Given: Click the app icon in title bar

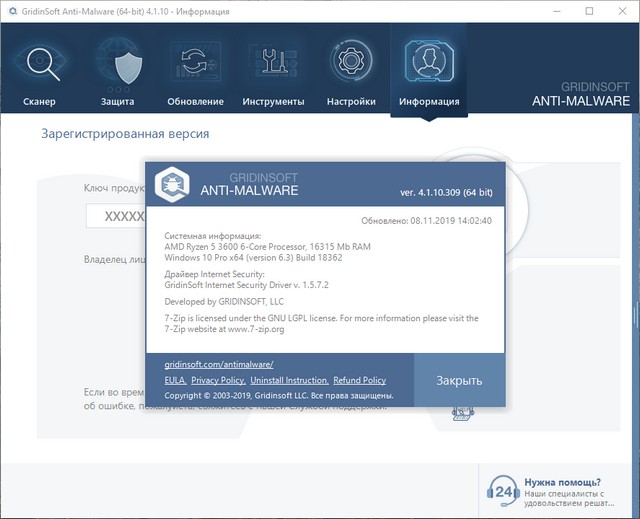Looking at the screenshot, I should click(x=12, y=11).
